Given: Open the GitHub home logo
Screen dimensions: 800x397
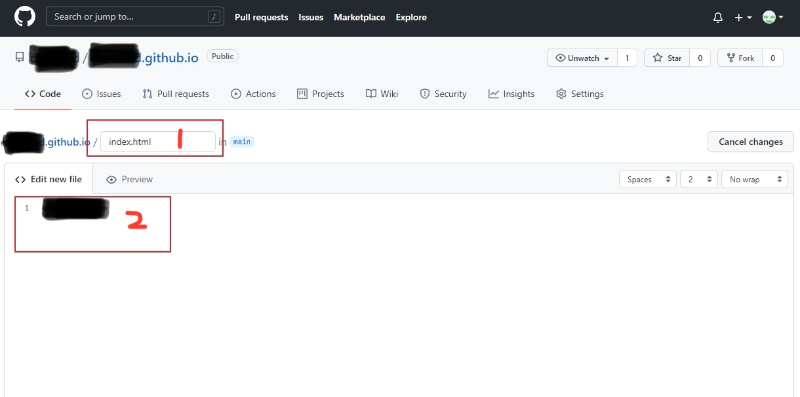Looking at the screenshot, I should (x=24, y=17).
